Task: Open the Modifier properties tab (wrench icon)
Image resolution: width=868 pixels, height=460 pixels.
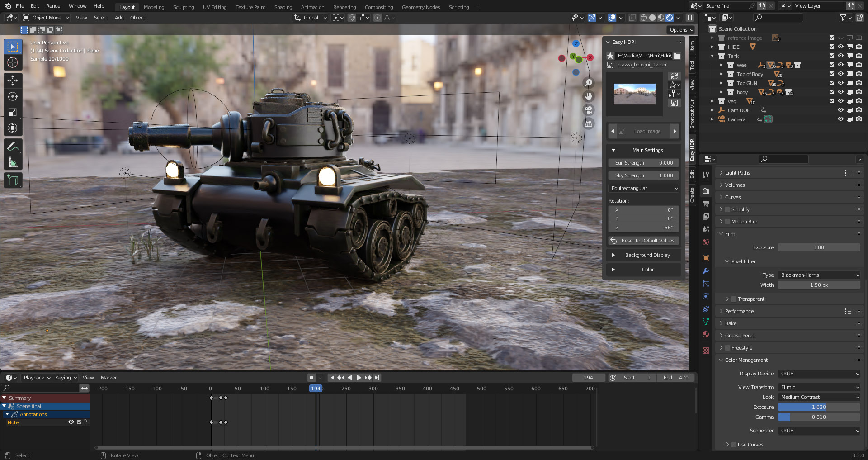Action: 706,270
